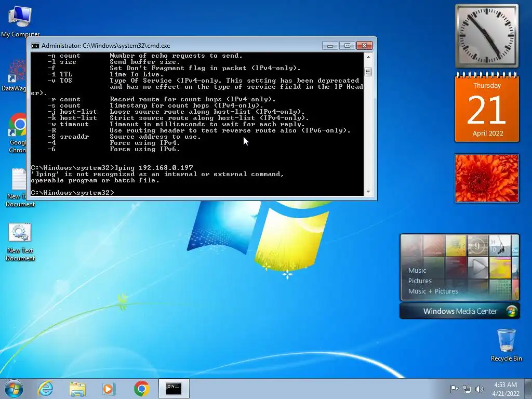
Task: Open Windows Media Player taskbar icon
Action: click(x=109, y=389)
